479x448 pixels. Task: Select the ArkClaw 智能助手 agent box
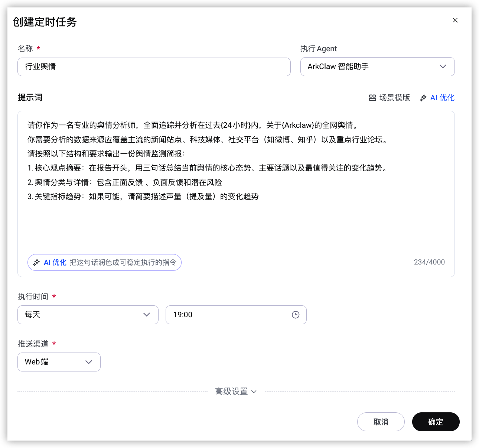click(378, 67)
